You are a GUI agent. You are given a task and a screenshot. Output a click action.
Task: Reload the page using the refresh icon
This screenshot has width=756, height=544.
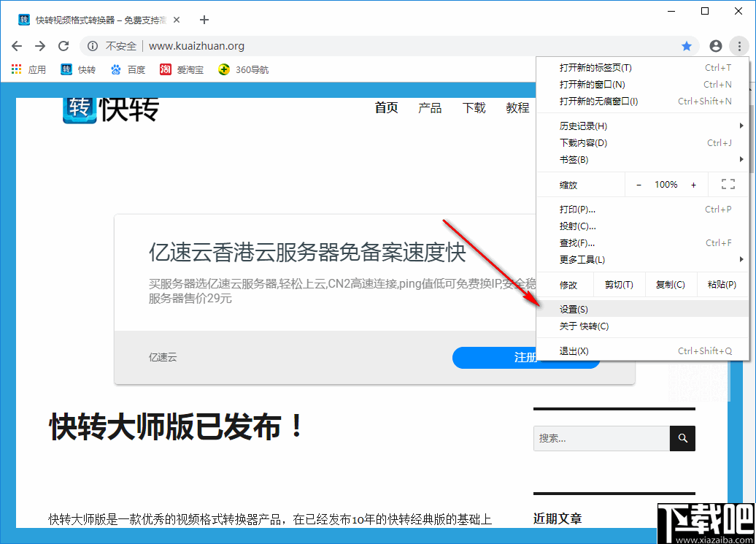tap(63, 45)
